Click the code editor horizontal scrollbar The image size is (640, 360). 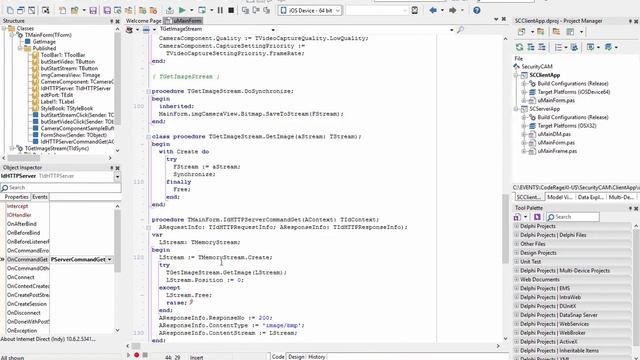click(313, 346)
